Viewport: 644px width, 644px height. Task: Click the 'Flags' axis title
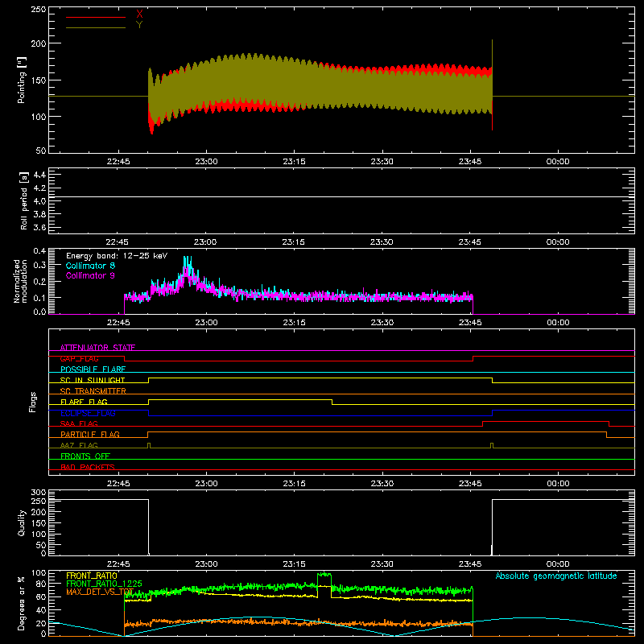[32, 402]
